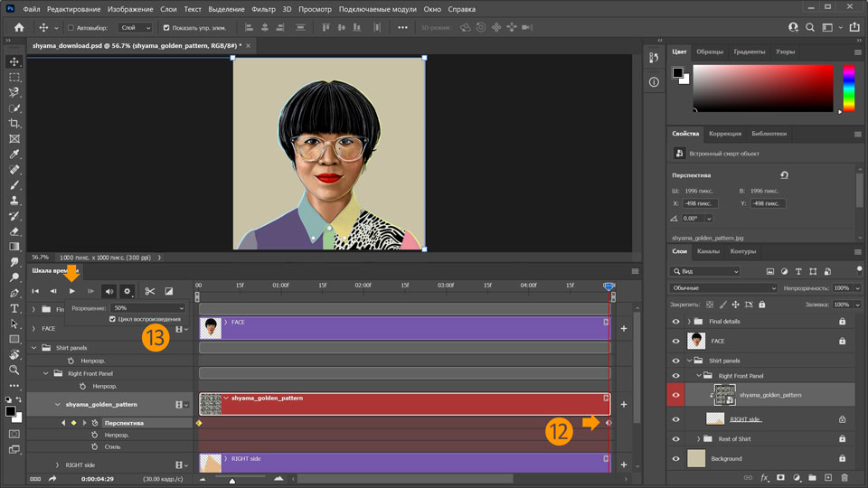Viewport: 868px width, 488px height.
Task: Click the FACE layer thumbnail in Layers panel
Action: coord(697,341)
